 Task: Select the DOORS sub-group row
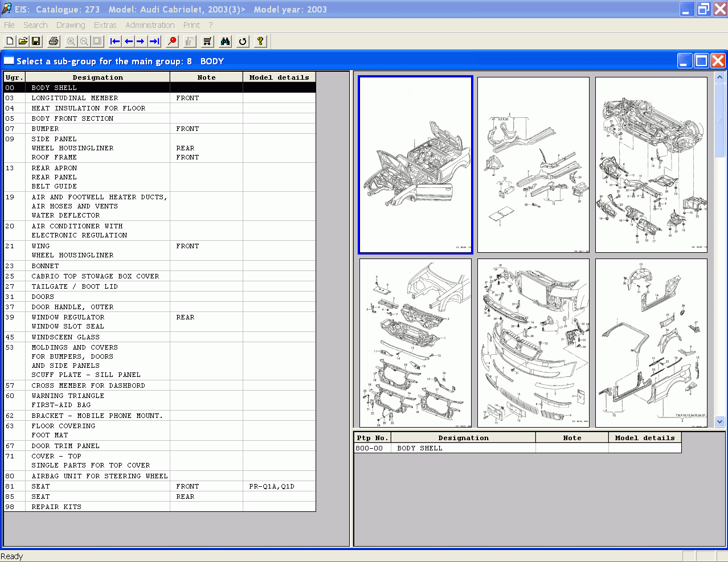point(159,297)
